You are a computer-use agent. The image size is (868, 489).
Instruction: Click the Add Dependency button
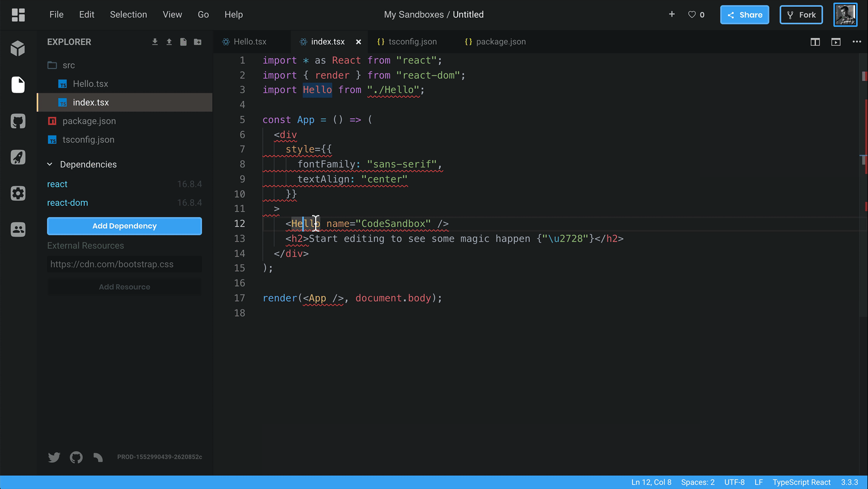(x=124, y=226)
